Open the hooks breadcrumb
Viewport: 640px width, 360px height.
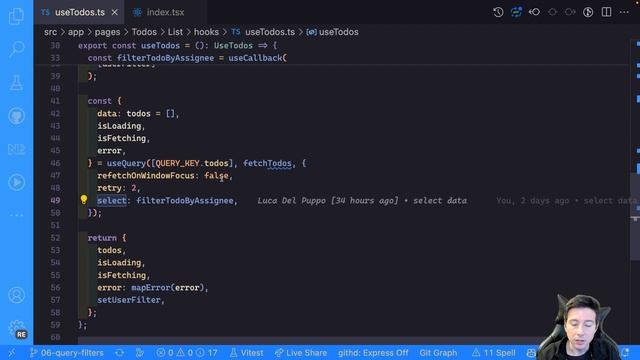[x=206, y=32]
